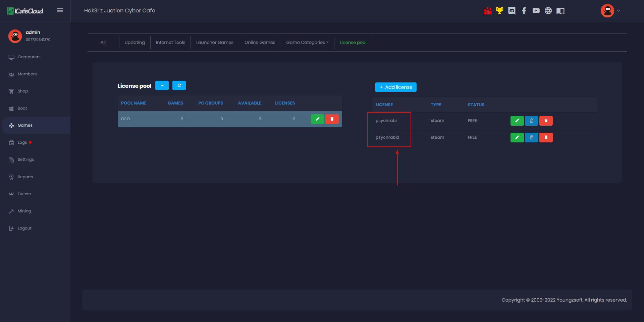Screen dimensions: 644x322
Task: Click steam type for psychrabi
Action: pyautogui.click(x=437, y=121)
